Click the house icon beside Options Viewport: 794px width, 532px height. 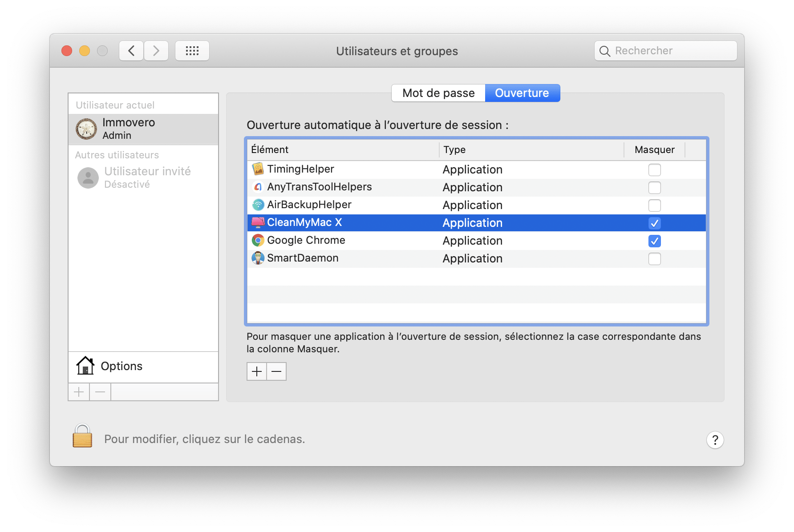[x=85, y=366]
